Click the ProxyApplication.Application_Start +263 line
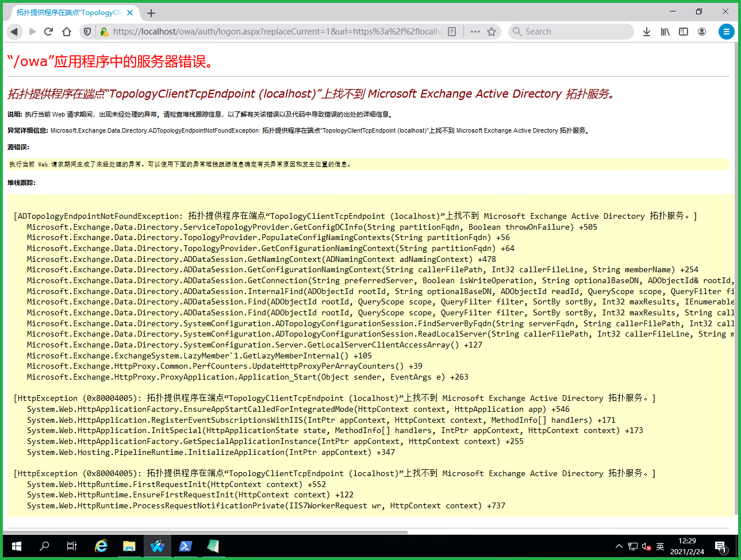The width and height of the screenshot is (741, 560). coord(247,377)
